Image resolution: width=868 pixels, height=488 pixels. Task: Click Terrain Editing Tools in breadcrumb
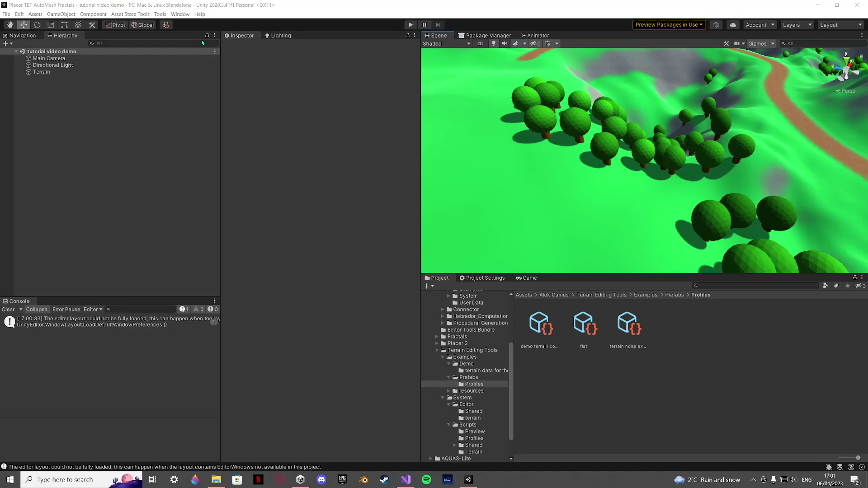tap(601, 295)
